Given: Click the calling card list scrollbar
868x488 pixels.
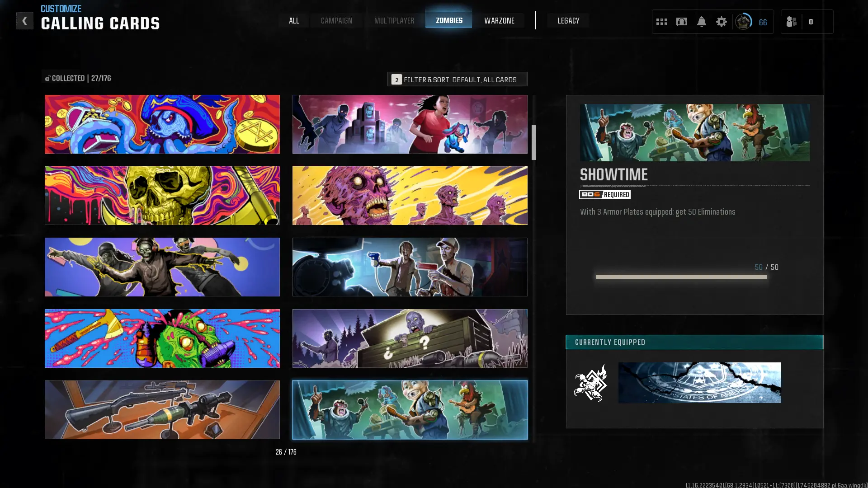Looking at the screenshot, I should 534,142.
